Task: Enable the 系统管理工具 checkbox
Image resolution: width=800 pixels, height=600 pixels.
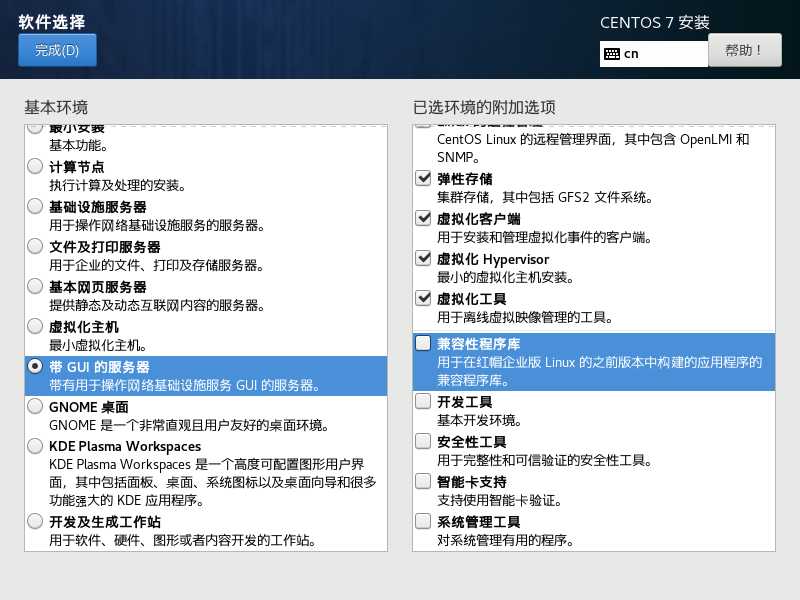Action: pyautogui.click(x=423, y=521)
